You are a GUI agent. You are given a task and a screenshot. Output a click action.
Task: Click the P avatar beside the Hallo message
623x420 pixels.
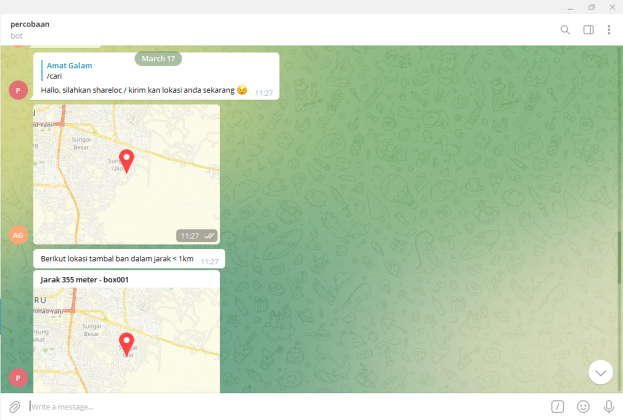click(18, 90)
